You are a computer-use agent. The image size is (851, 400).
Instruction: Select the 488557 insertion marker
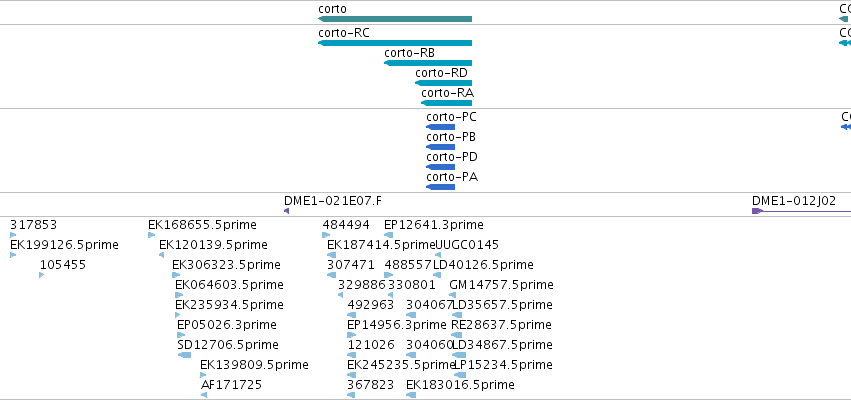[390, 275]
